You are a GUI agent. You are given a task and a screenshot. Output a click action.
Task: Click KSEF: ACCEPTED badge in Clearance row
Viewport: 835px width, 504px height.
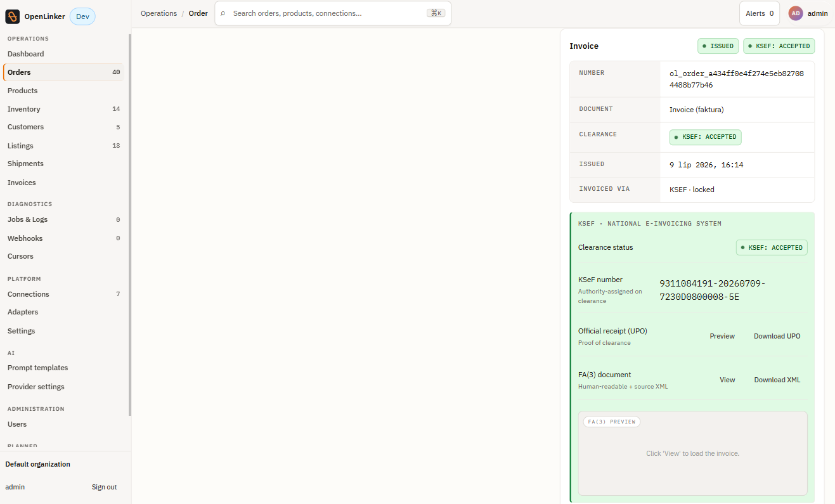706,137
